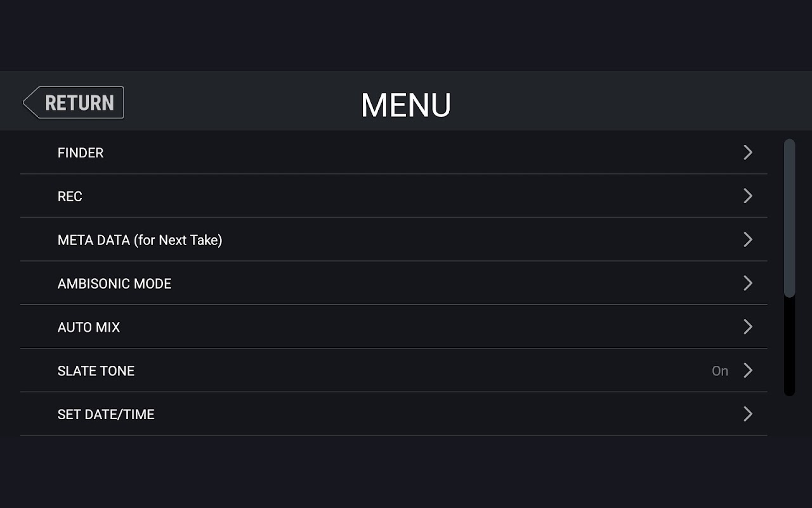Viewport: 812px width, 508px height.
Task: Click the MENU title heading
Action: point(406,105)
